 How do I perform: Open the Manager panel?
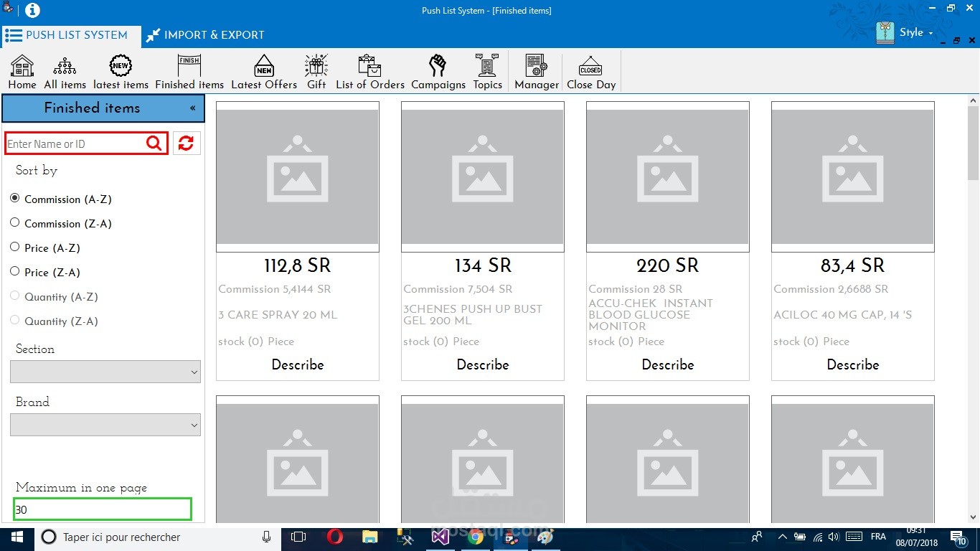[x=537, y=72]
